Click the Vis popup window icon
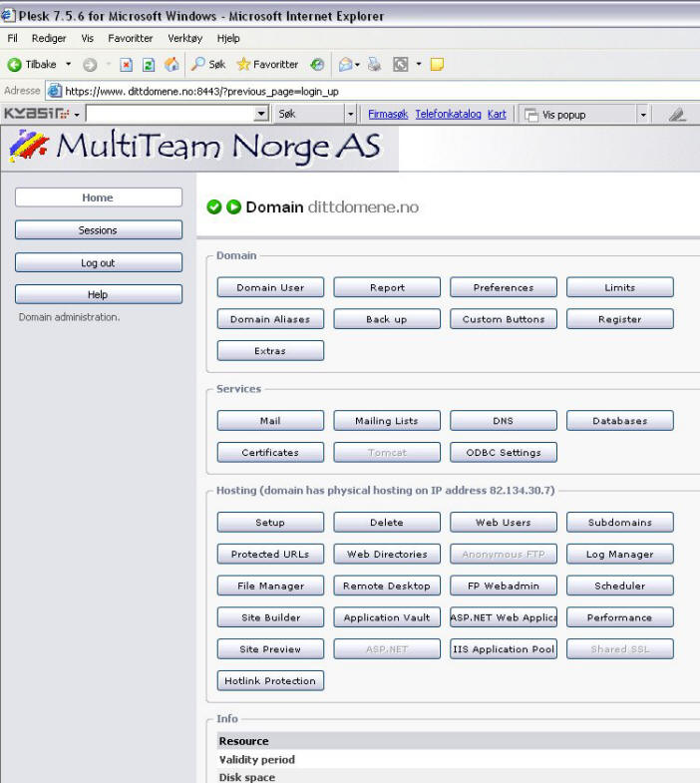 [x=530, y=115]
